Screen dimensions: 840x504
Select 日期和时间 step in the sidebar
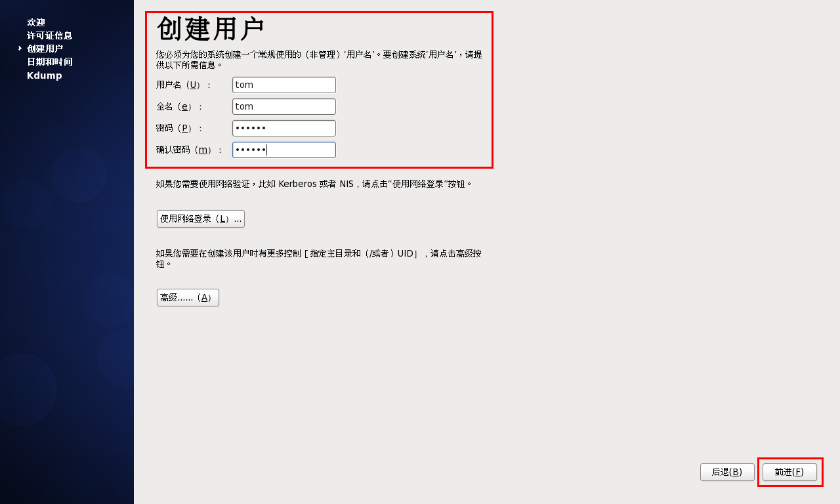pos(50,62)
